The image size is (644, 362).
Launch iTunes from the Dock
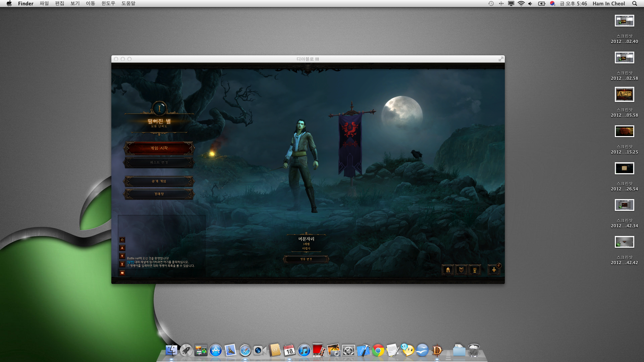304,350
